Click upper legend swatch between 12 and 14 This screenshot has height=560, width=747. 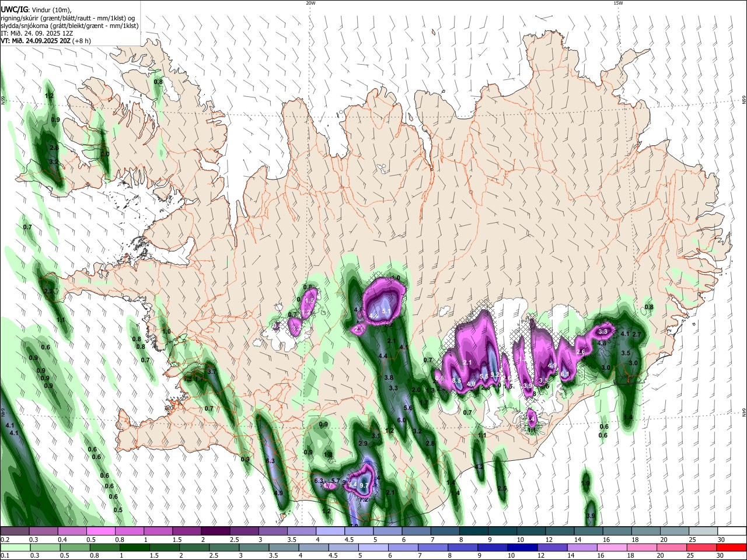tap(560, 531)
